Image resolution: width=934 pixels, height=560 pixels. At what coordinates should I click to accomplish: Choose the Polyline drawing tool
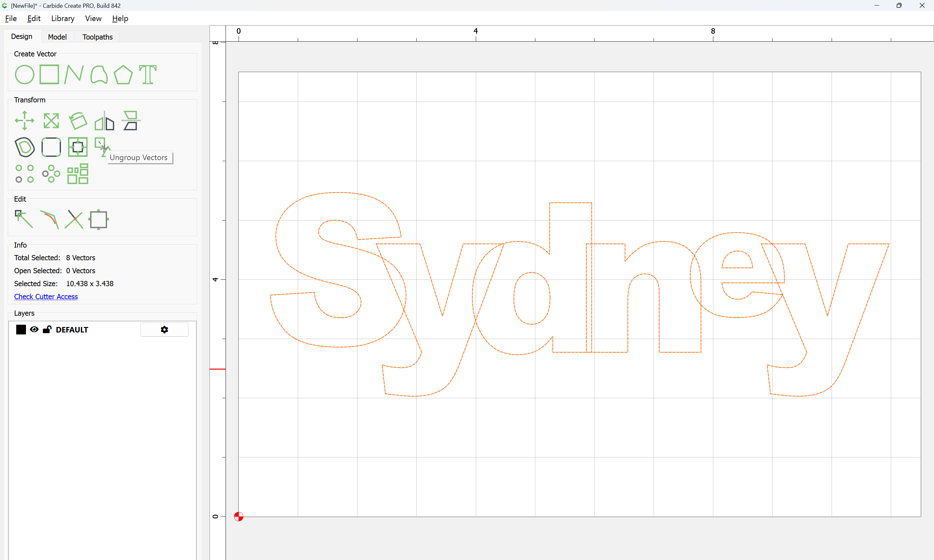pyautogui.click(x=74, y=74)
